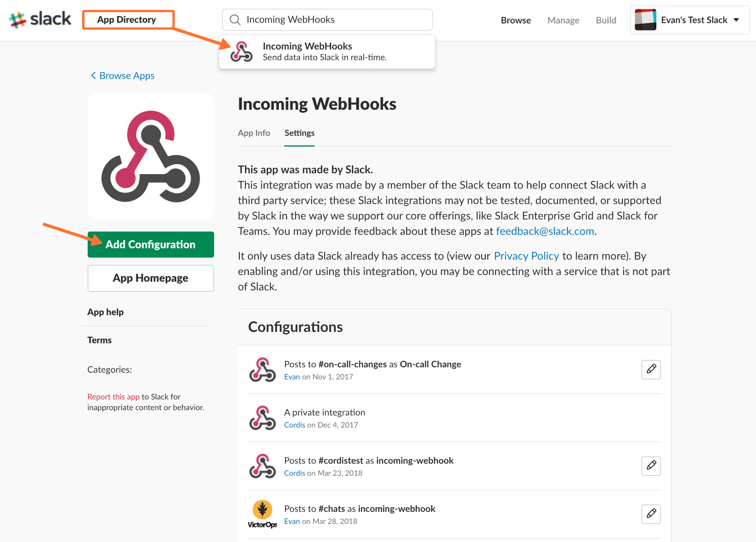Click the search magnifier icon in the search bar

236,19
